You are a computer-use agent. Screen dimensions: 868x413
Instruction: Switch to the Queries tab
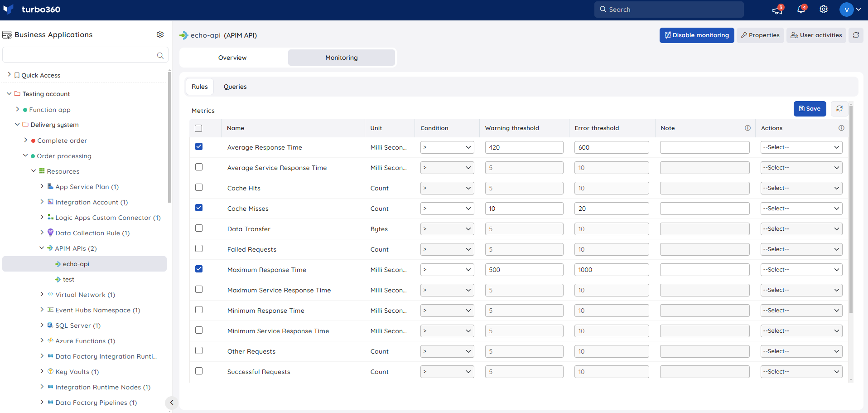pyautogui.click(x=235, y=87)
